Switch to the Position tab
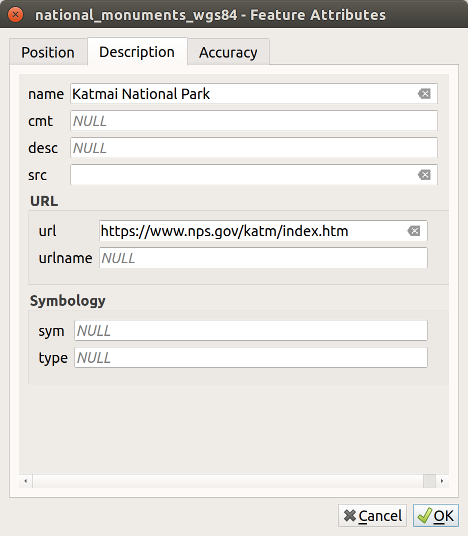 [48, 52]
